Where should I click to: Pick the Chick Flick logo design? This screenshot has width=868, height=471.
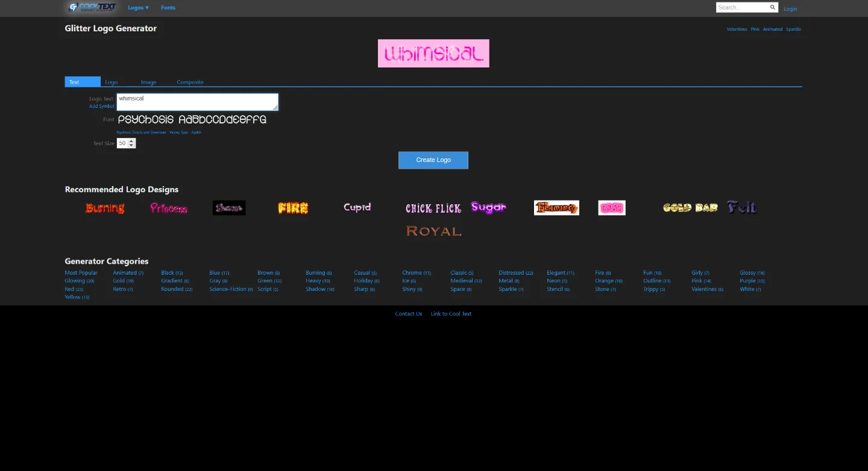pos(433,208)
